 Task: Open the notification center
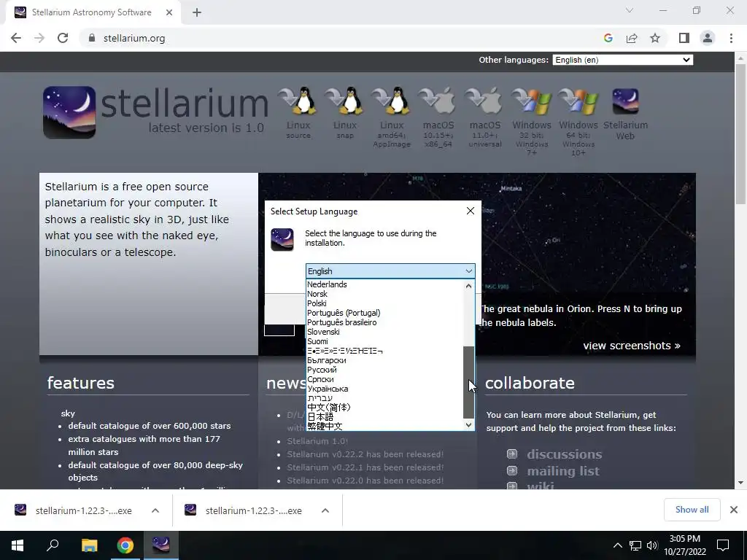coord(723,545)
